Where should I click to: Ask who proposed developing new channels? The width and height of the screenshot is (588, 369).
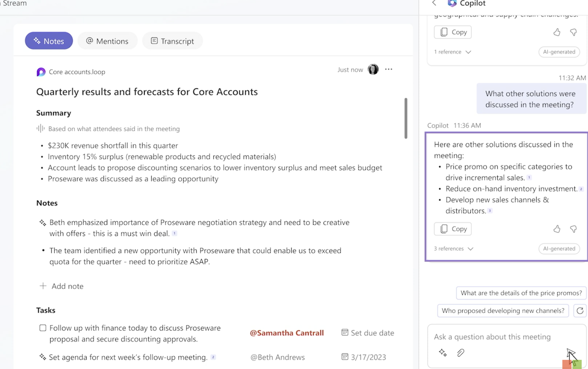(x=503, y=310)
